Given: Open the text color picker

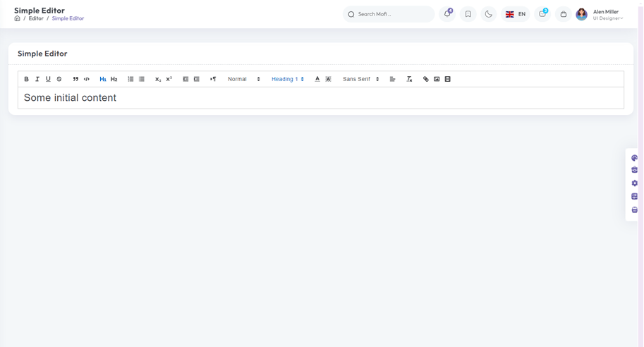Looking at the screenshot, I should pos(317,79).
